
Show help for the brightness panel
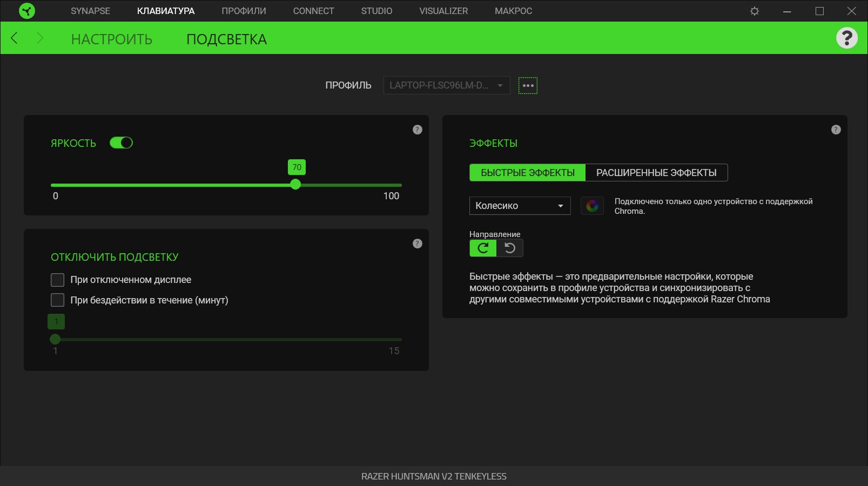tap(418, 130)
